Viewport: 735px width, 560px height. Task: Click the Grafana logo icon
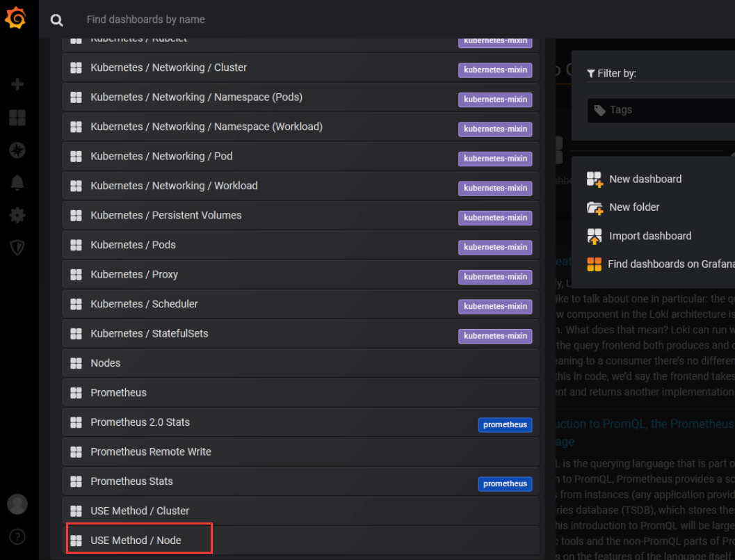point(15,18)
